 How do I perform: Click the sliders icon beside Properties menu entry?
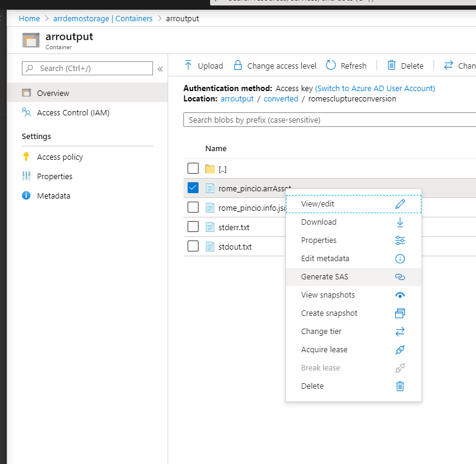coord(400,241)
